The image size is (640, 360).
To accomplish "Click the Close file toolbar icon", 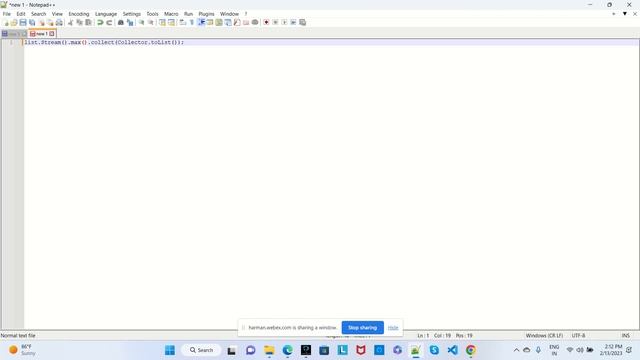I will [x=41, y=22].
